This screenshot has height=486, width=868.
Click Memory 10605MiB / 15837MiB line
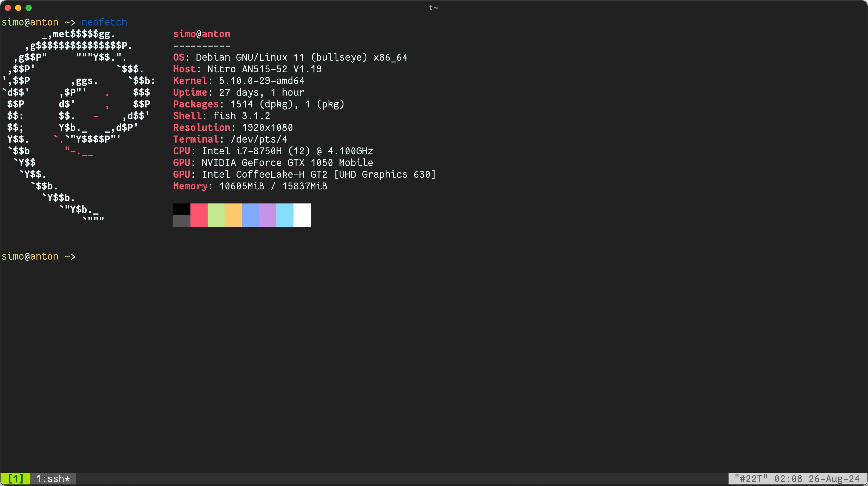250,186
